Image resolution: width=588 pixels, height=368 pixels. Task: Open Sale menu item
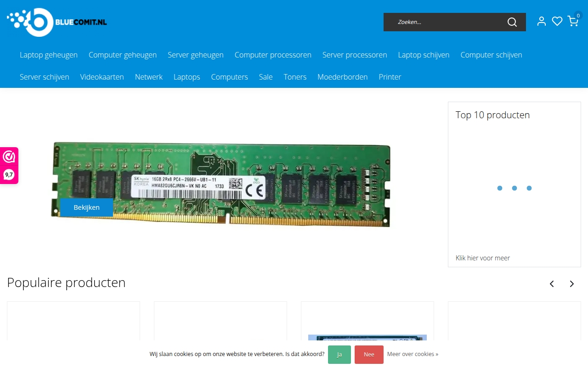(x=266, y=77)
